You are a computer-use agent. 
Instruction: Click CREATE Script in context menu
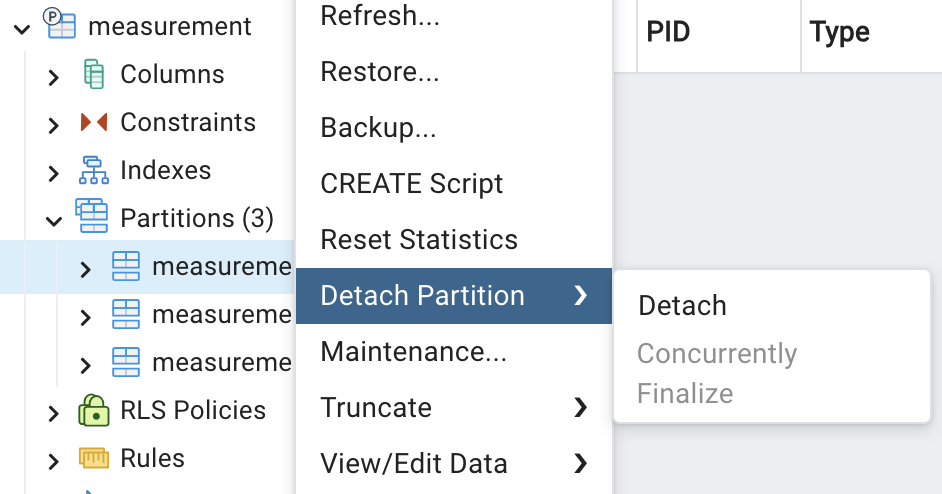pyautogui.click(x=411, y=184)
